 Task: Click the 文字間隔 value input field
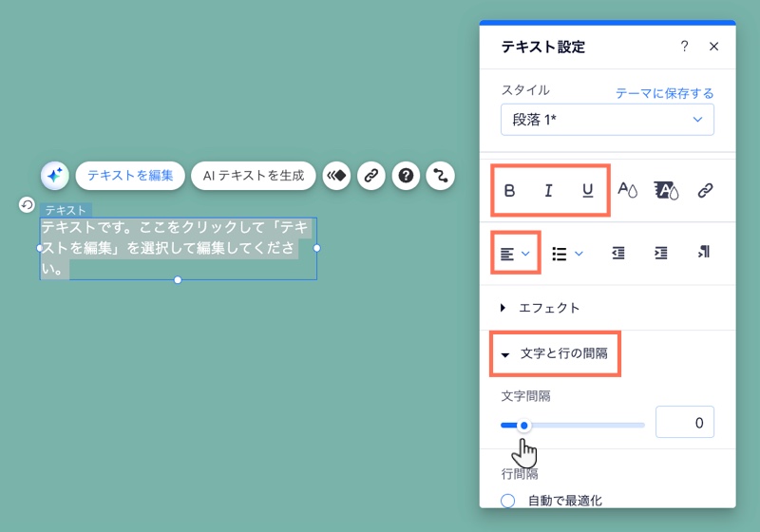685,422
